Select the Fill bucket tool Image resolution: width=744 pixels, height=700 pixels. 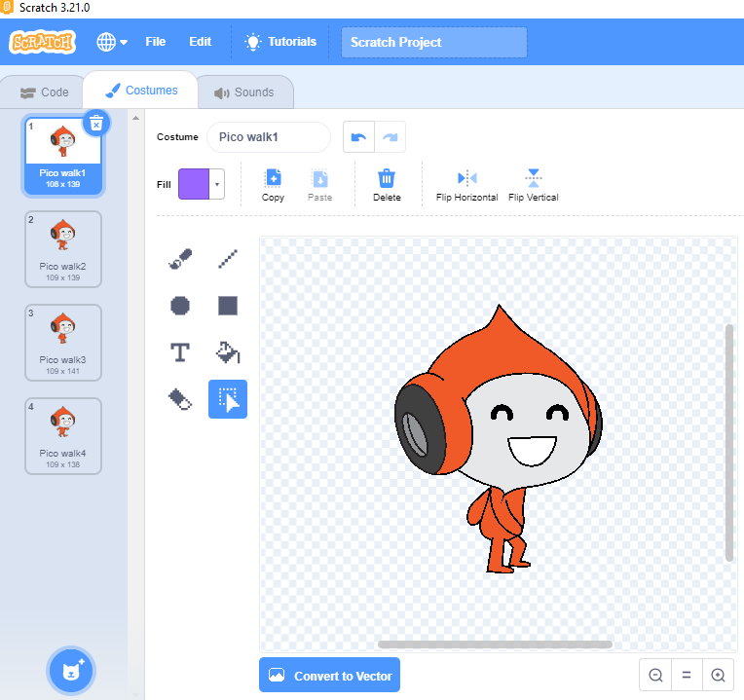pyautogui.click(x=228, y=352)
